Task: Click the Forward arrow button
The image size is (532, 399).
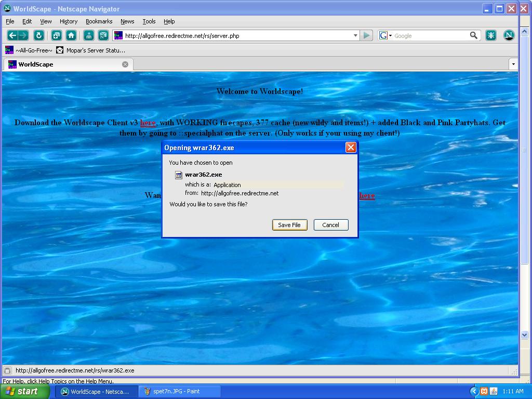Action: [23, 35]
